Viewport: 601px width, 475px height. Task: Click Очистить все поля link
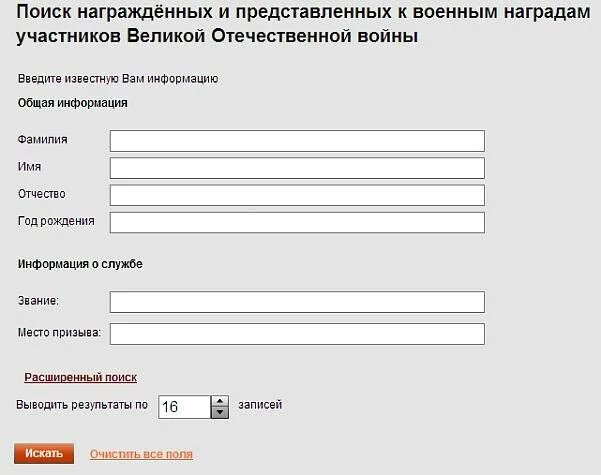[x=141, y=454]
